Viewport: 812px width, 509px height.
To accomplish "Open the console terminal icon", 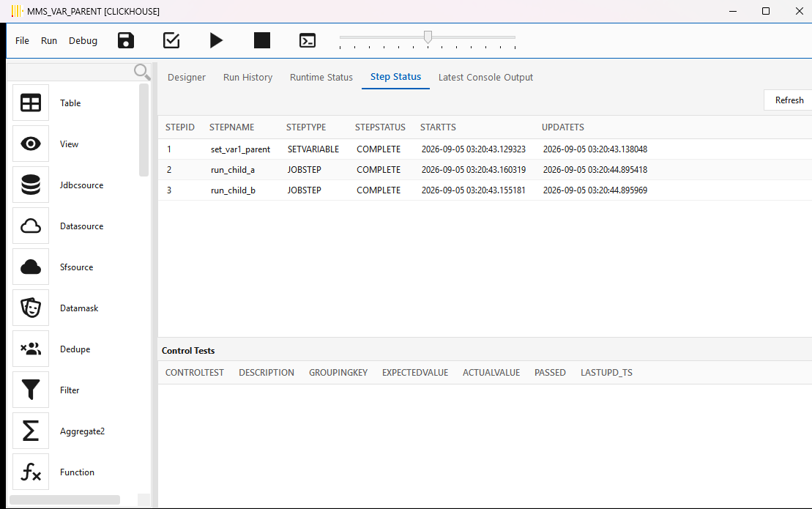I will (x=308, y=40).
